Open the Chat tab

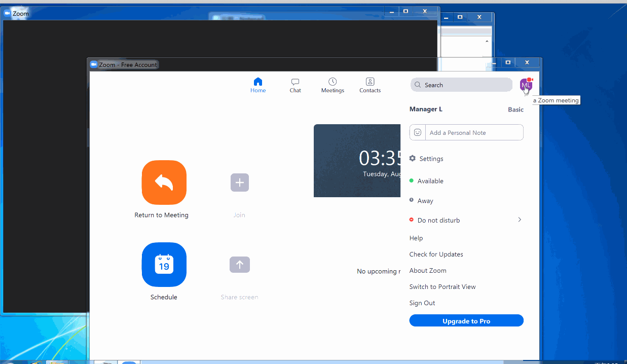295,85
